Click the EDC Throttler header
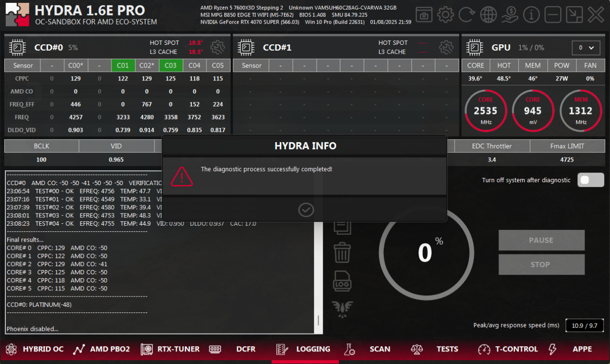610x364 pixels. pyautogui.click(x=492, y=146)
